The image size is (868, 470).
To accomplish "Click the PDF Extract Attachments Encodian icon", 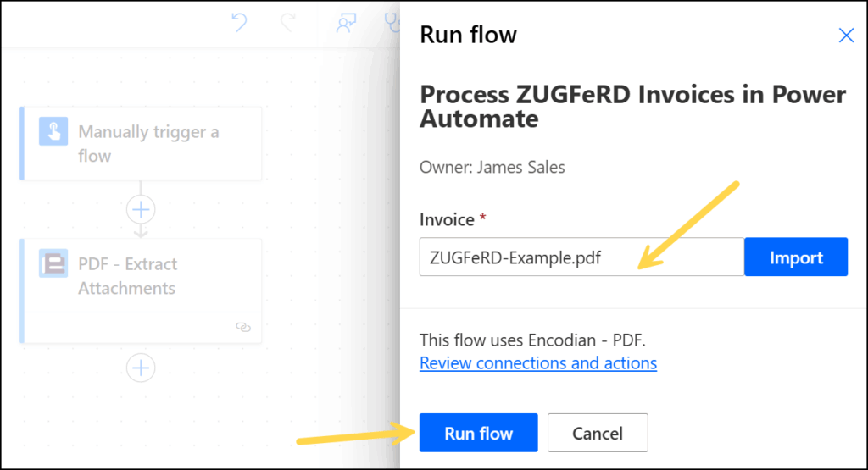I will pyautogui.click(x=53, y=263).
